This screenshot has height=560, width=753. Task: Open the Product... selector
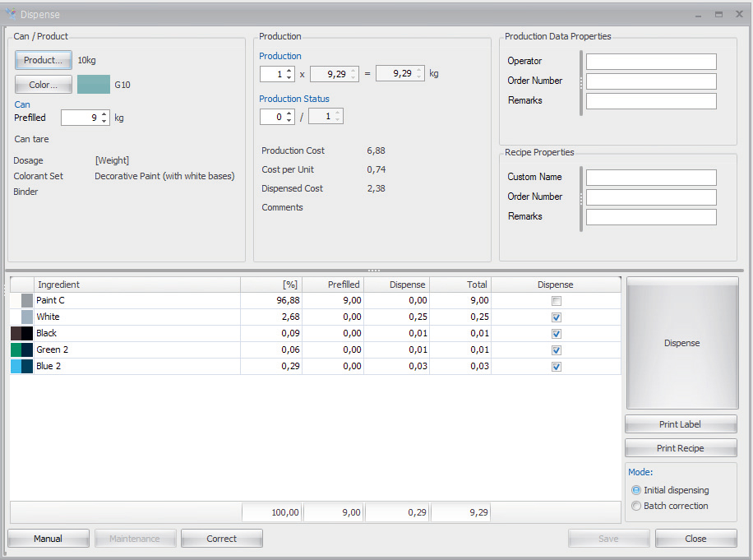(44, 61)
